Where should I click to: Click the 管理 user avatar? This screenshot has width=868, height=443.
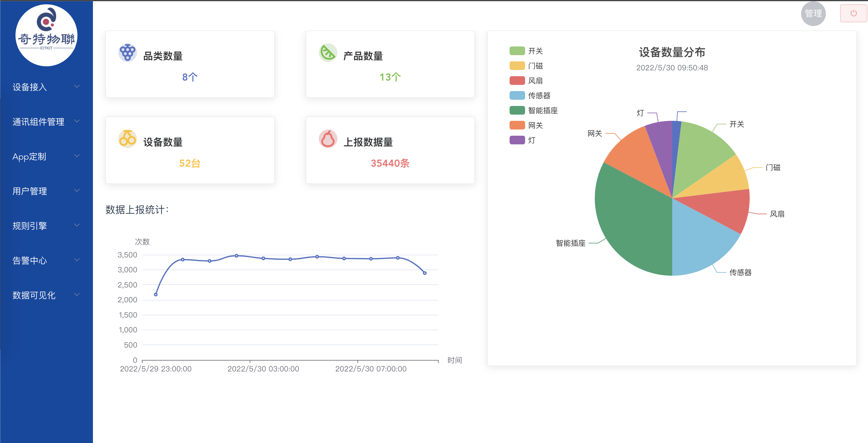pyautogui.click(x=813, y=13)
